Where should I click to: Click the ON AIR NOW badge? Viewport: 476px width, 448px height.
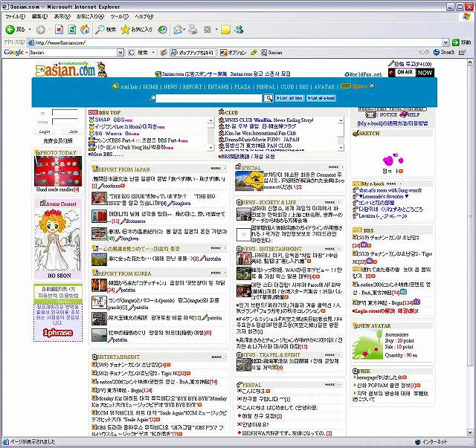point(411,73)
